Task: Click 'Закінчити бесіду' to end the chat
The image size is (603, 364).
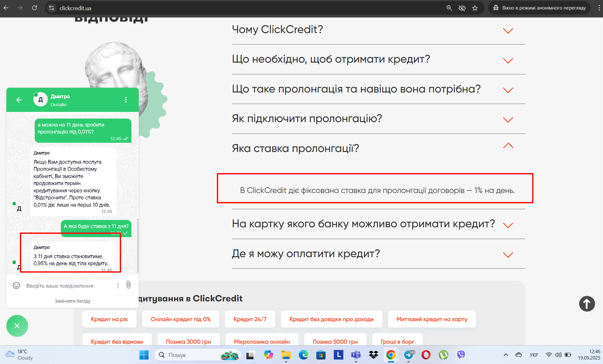Action: click(72, 301)
